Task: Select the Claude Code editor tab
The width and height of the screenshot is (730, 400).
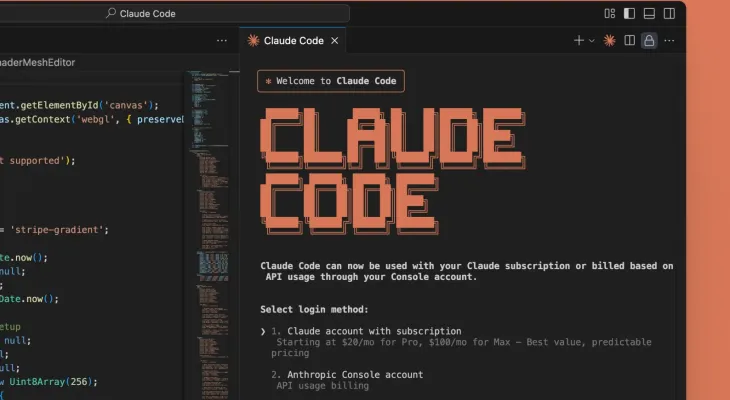Action: pyautogui.click(x=293, y=41)
